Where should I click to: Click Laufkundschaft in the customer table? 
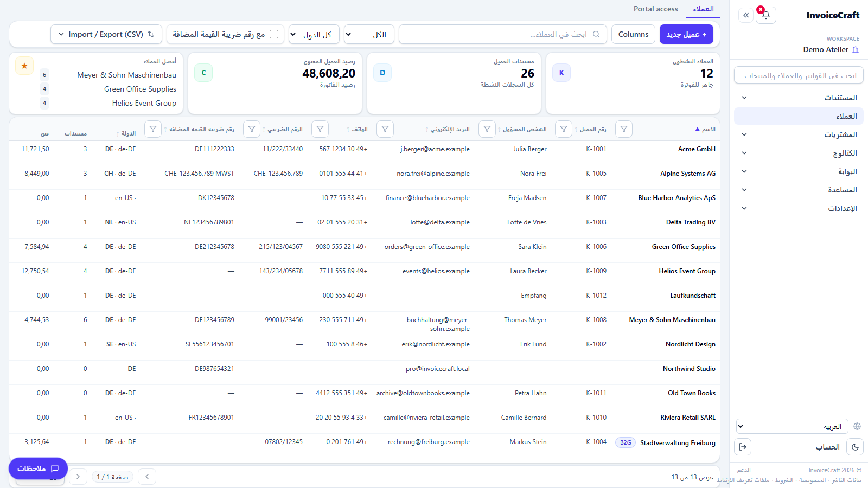[693, 296]
